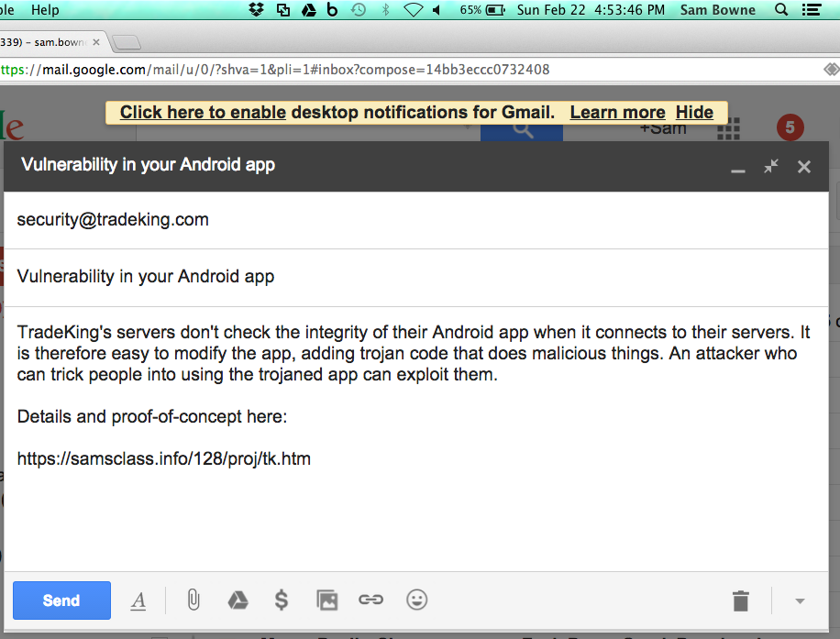Image resolution: width=840 pixels, height=639 pixels.
Task: Click the blue Gmail search button
Action: click(521, 132)
